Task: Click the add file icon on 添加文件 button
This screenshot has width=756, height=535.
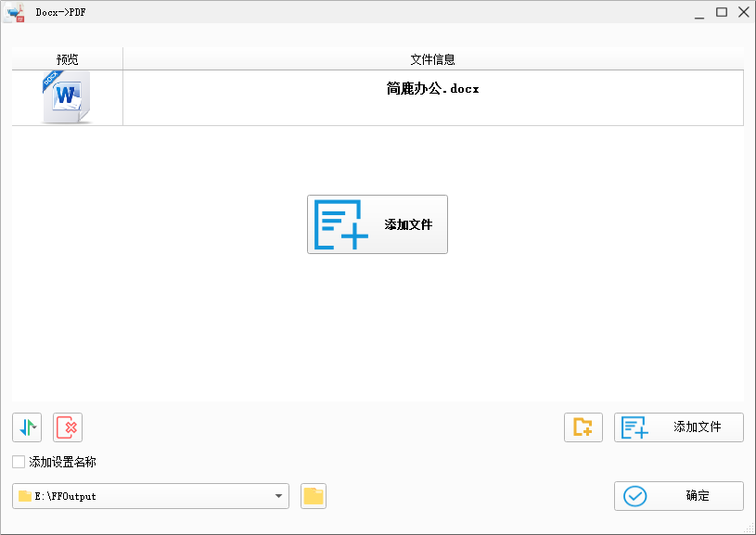Action: (635, 427)
